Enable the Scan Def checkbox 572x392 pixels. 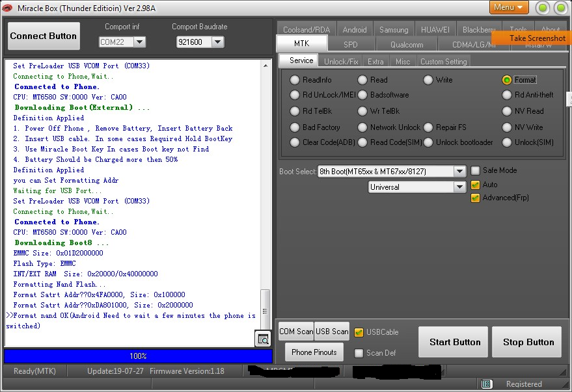[x=359, y=352]
